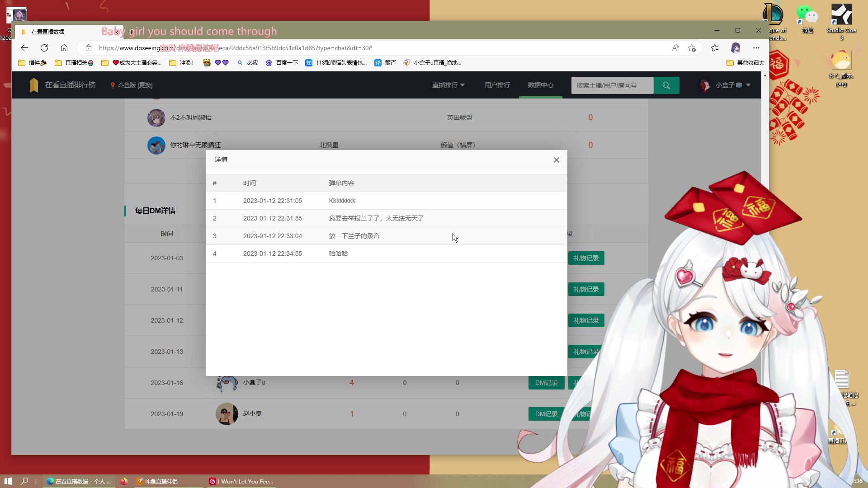This screenshot has width=868, height=488.
Task: Open the browser settings ellipsis menu
Action: coord(756,48)
